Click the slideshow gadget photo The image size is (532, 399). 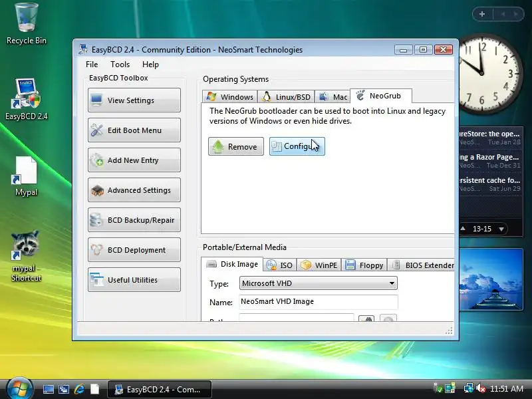tap(491, 279)
